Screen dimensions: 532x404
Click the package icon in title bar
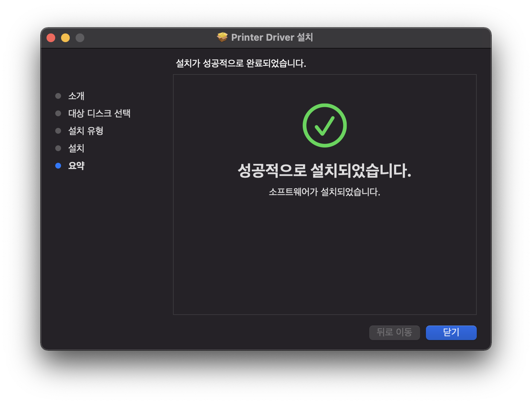[222, 37]
